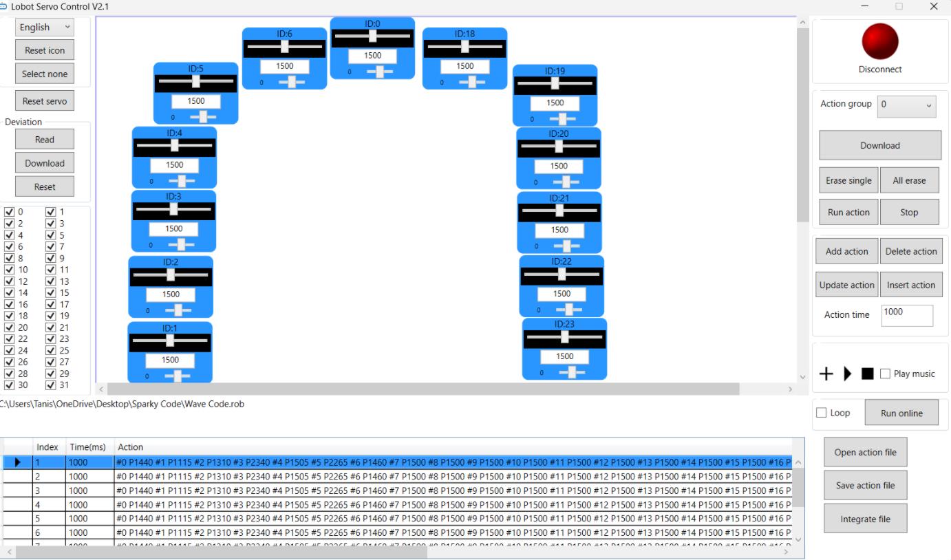Click the ID:23 servo widget header
This screenshot has width=951, height=560.
(x=564, y=324)
